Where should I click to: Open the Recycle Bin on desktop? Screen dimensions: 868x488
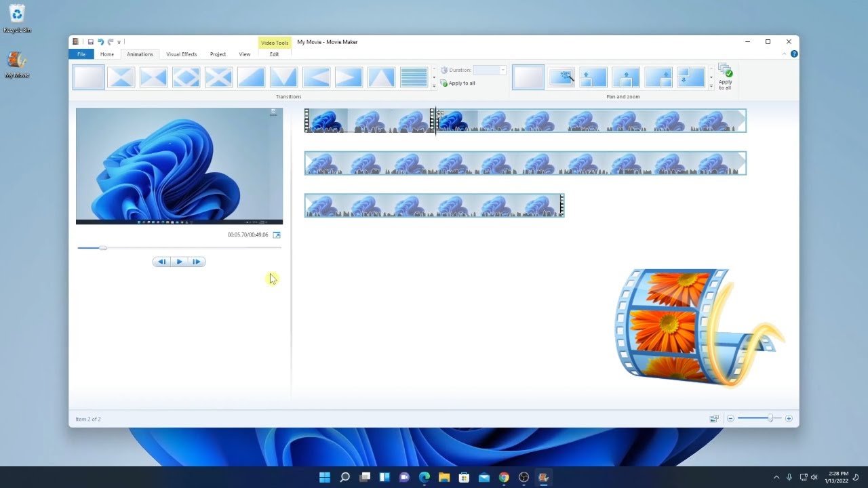coord(17,18)
